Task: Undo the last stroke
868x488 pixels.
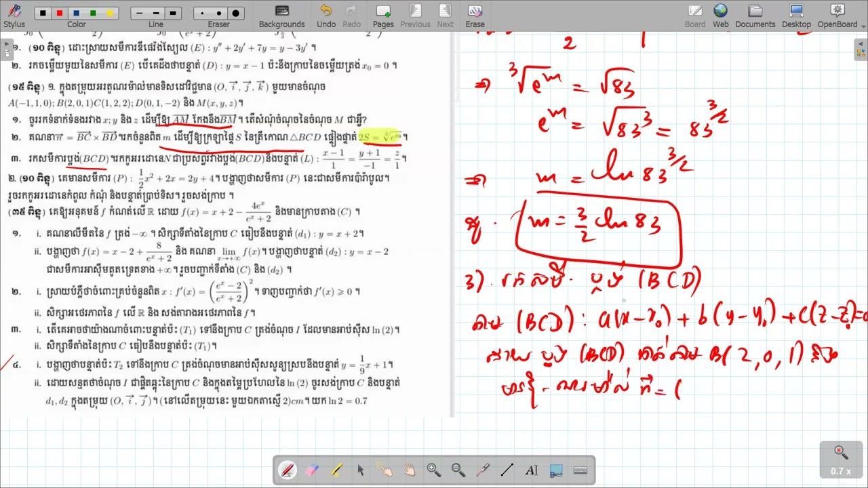Action: pos(326,16)
